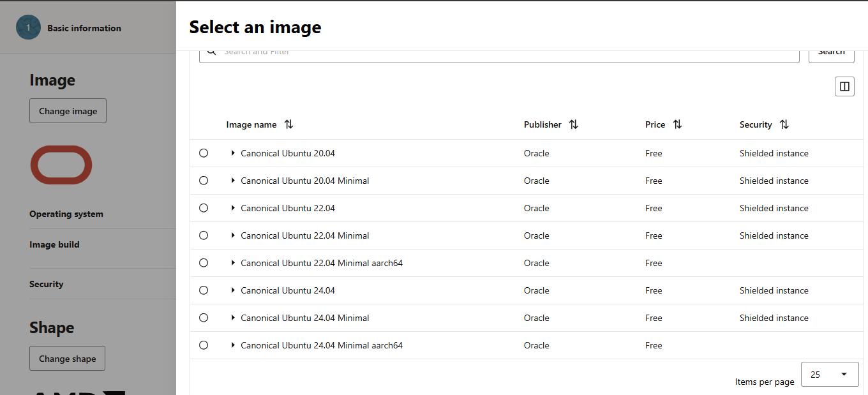Select Canonical Ubuntu 22.04 Minimal radio button
Viewport: 868px width, 395px height.
tap(204, 235)
